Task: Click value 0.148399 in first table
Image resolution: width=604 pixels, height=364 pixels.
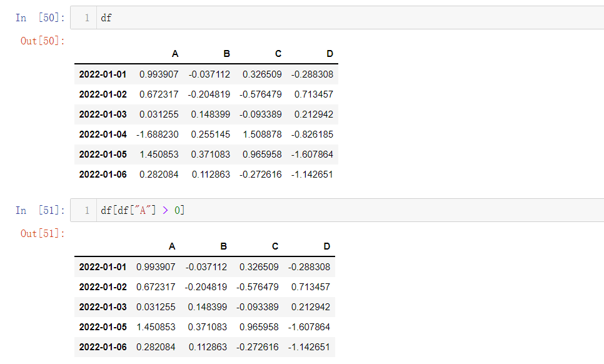Action: point(210,114)
